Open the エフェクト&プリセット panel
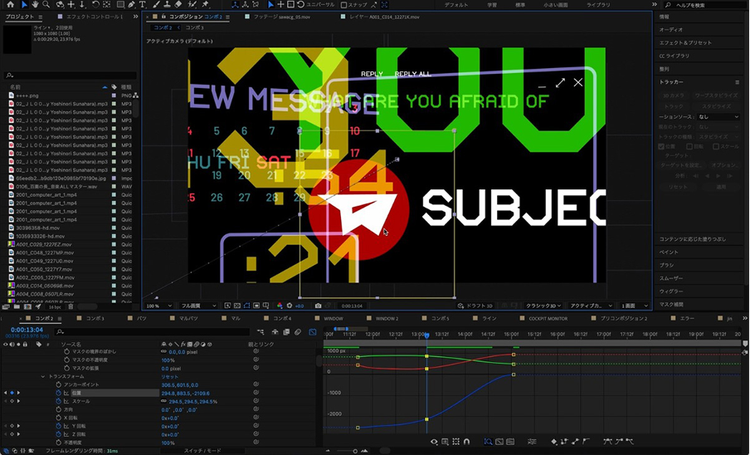750x455 pixels. pyautogui.click(x=685, y=43)
